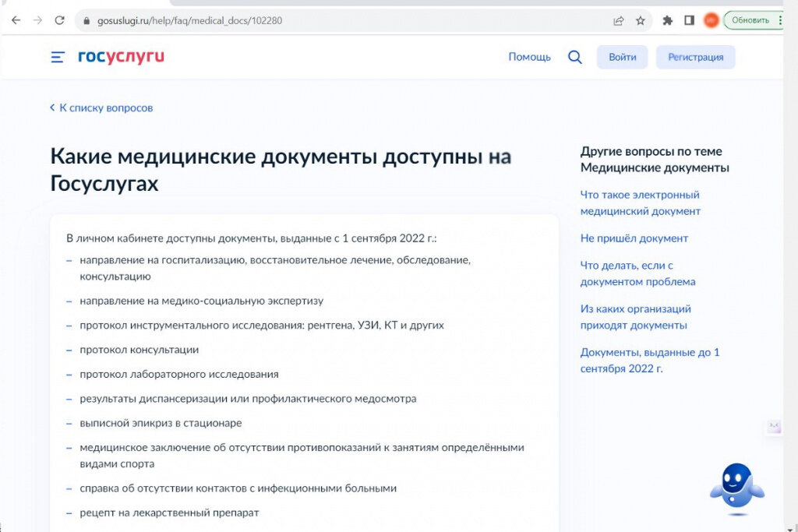Open the browser side panel icon
This screenshot has width=798, height=532.
coord(689,19)
